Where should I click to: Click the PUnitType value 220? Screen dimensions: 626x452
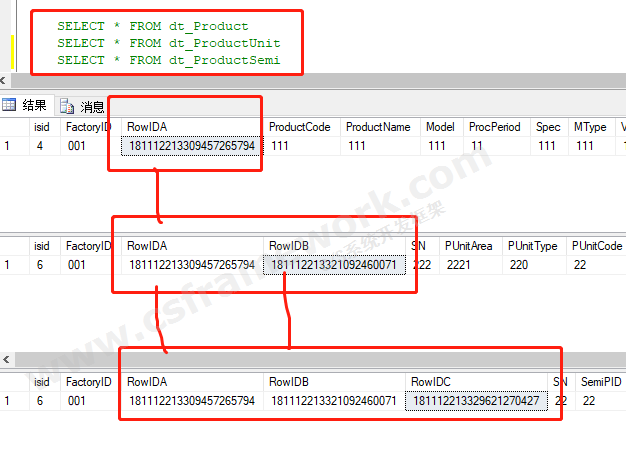(x=519, y=264)
